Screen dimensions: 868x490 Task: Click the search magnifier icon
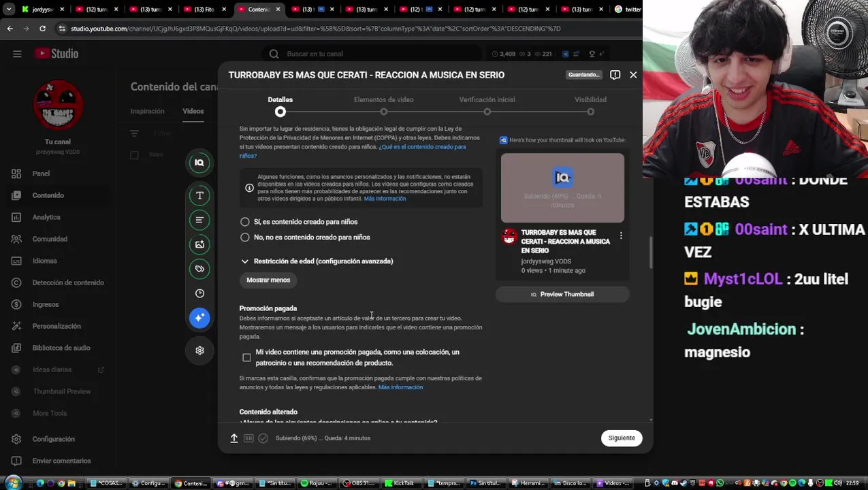point(274,54)
